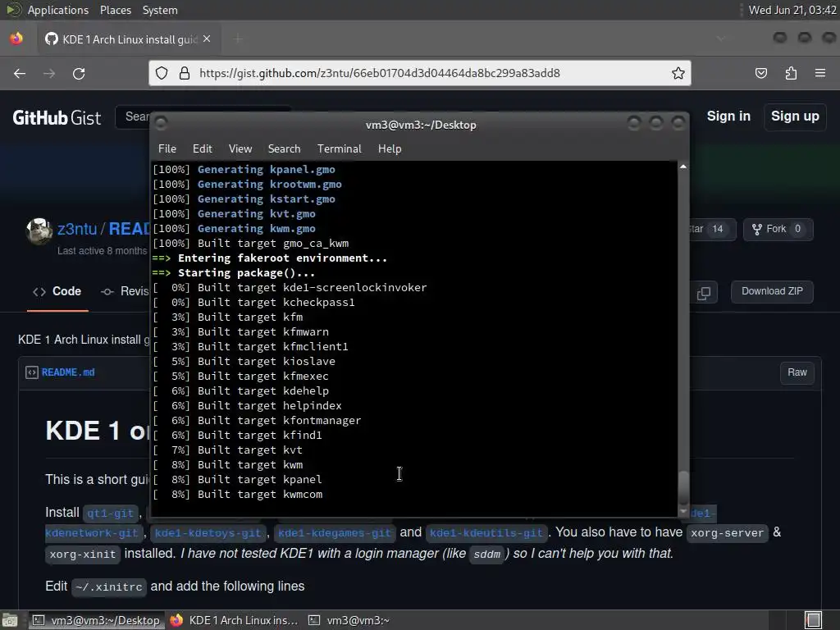Click the Sign up button
Screen dimensions: 840x630
pos(795,116)
